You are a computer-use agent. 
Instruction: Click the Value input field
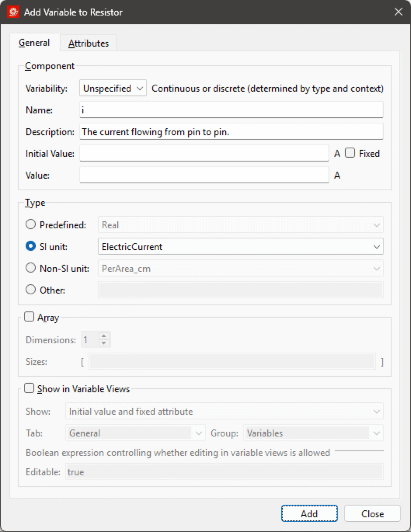[204, 175]
